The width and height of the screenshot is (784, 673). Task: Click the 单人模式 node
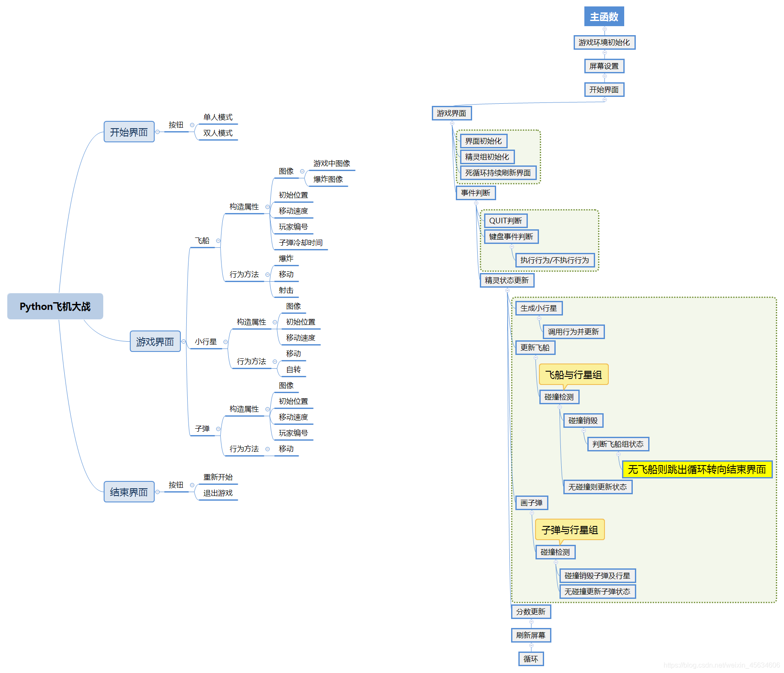coord(218,117)
